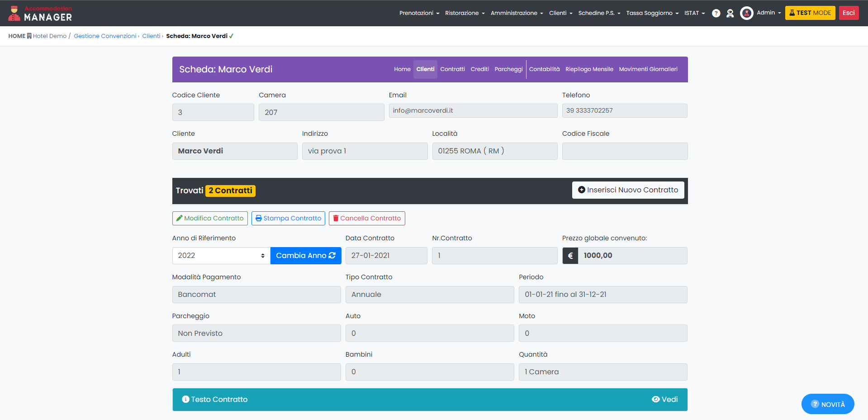Open the Anno di Riferimento year dropdown

tap(221, 256)
